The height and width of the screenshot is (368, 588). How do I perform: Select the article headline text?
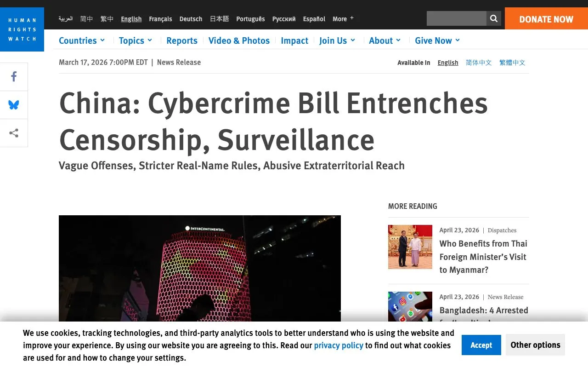[x=273, y=121]
